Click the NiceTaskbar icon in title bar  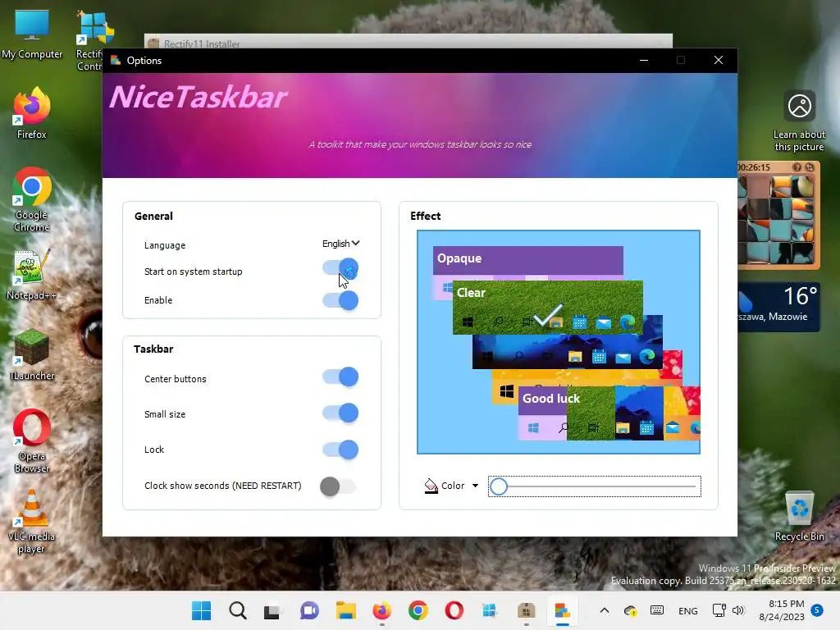pyautogui.click(x=116, y=61)
